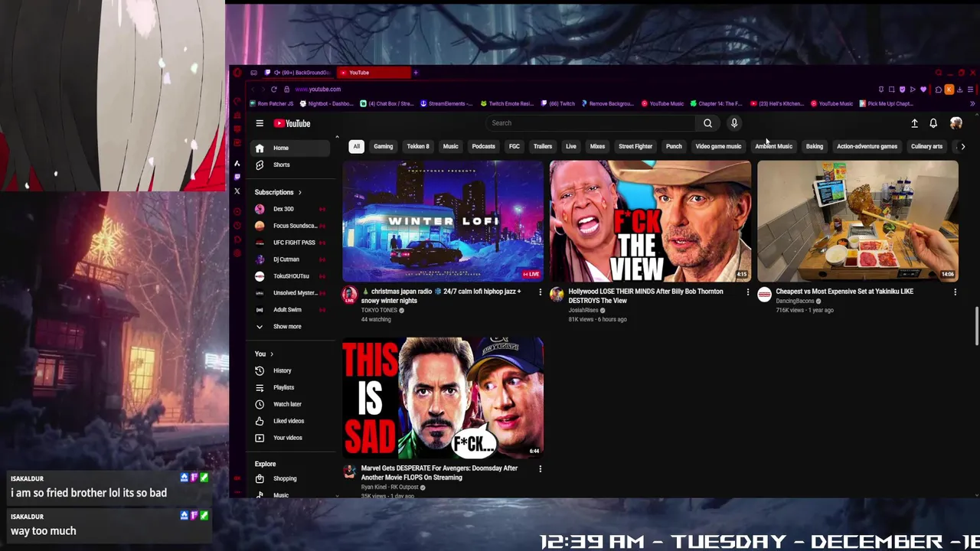
Task: Select the Gaming filter chip
Action: point(383,146)
